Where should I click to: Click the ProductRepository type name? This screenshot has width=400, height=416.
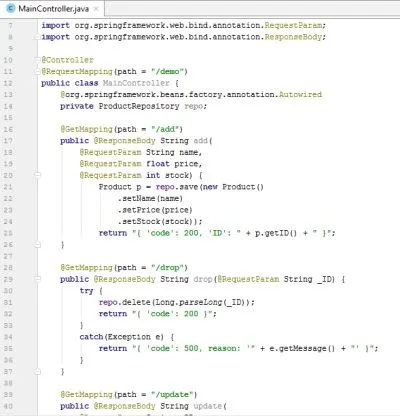point(139,106)
